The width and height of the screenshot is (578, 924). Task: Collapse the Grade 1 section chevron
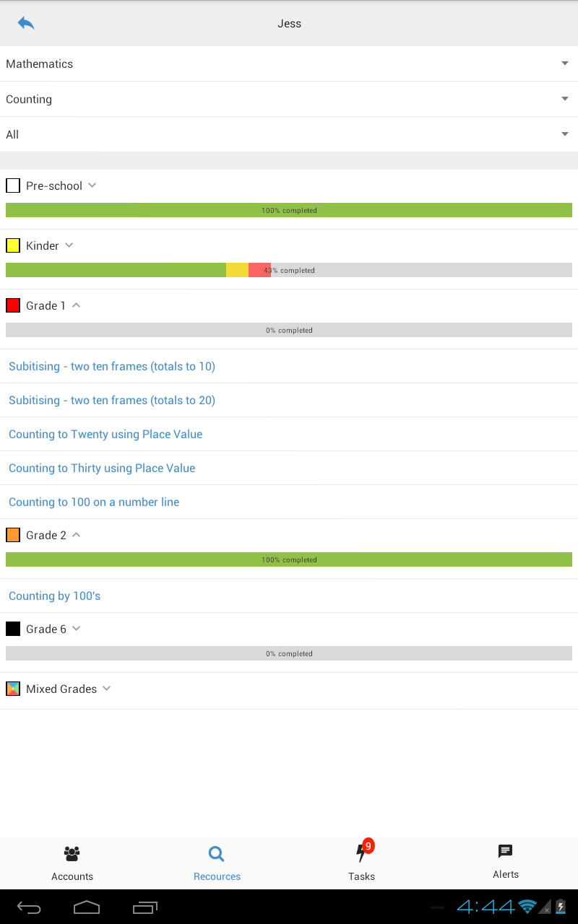[x=77, y=305]
